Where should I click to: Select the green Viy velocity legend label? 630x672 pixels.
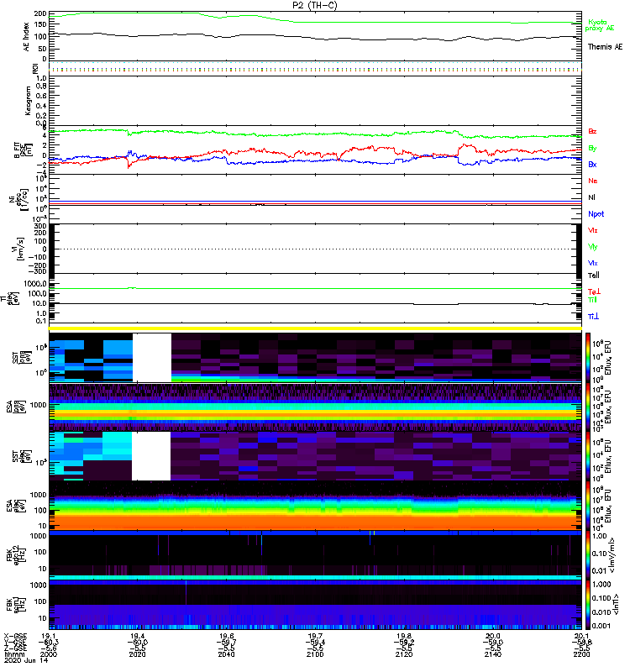[592, 247]
